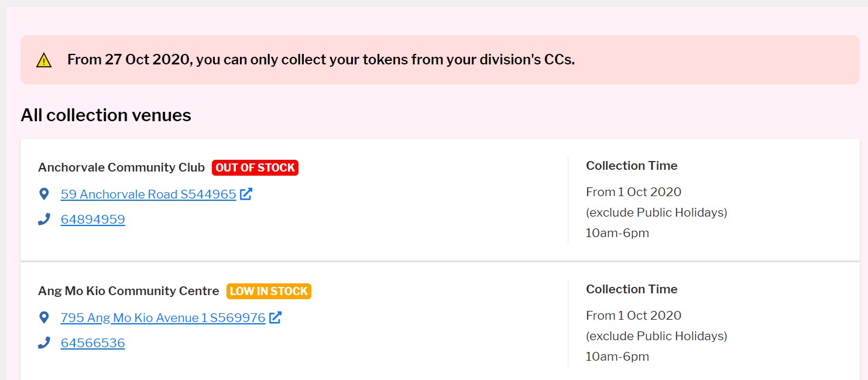Select the Anchorvale Community Club title
Screen dimensions: 868x380
coord(121,167)
